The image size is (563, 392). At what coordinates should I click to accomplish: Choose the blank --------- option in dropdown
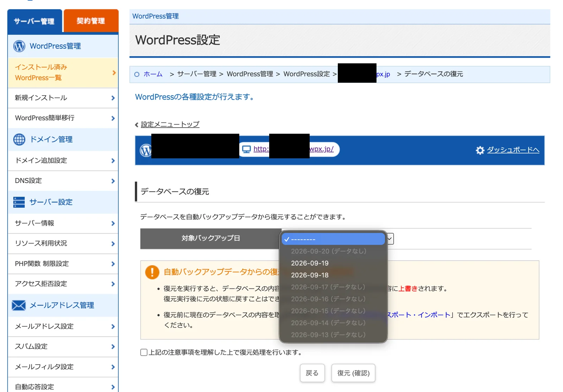[333, 239]
